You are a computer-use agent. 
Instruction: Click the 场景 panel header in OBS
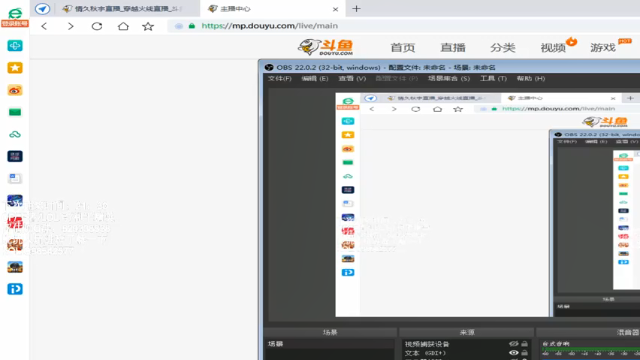click(x=330, y=332)
